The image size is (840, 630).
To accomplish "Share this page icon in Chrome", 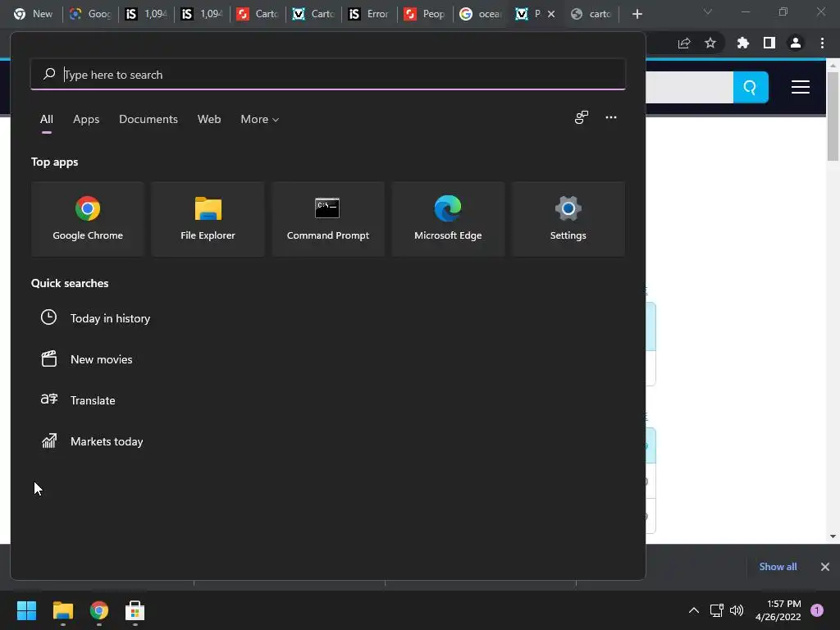I will (x=684, y=43).
